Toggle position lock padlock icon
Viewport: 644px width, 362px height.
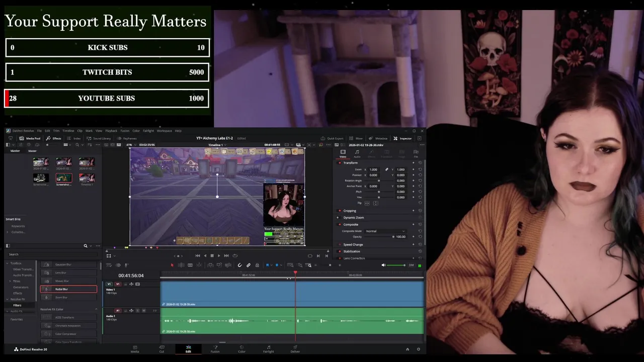pos(257,265)
